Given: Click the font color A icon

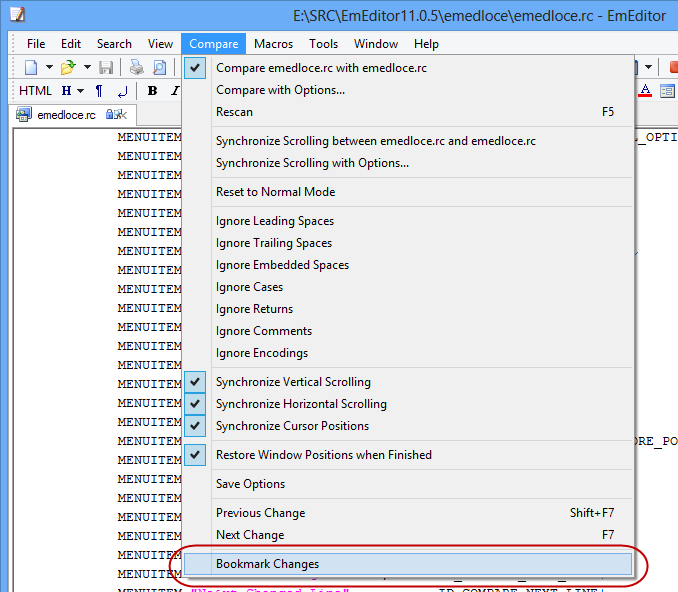Looking at the screenshot, I should [645, 91].
